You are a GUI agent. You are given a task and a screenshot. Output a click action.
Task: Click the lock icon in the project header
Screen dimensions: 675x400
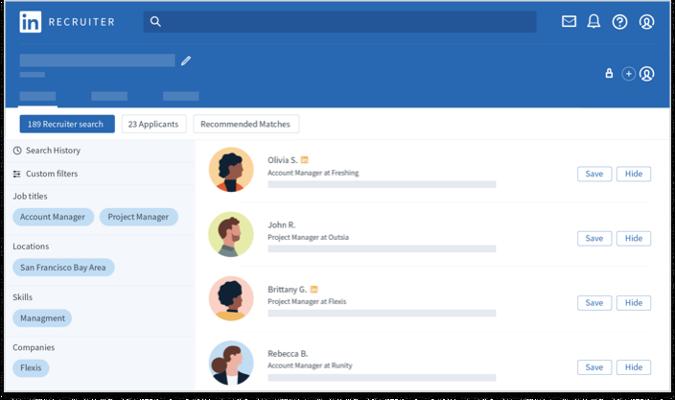(609, 73)
